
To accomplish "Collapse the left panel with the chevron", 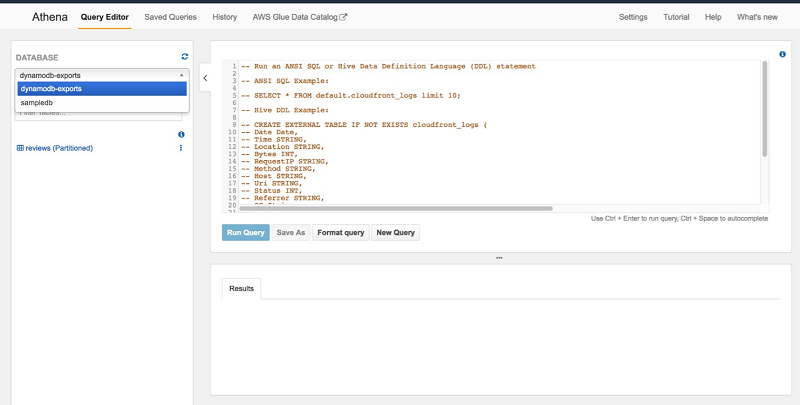I will (205, 78).
